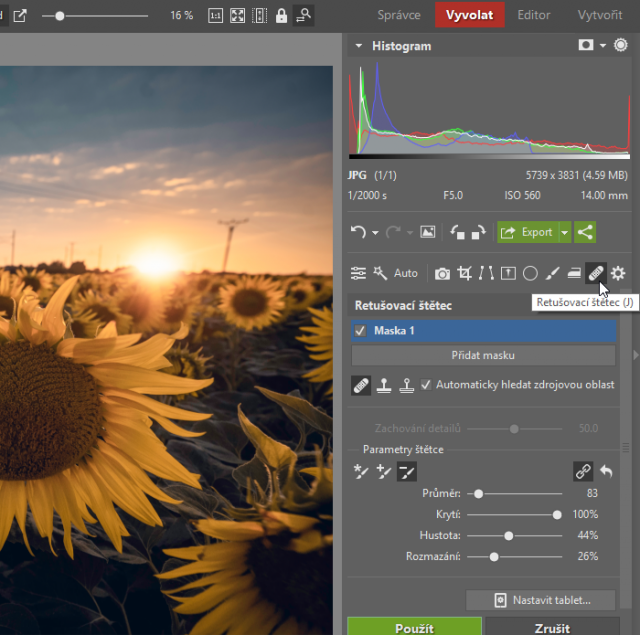Show original image preview icon

tap(427, 232)
